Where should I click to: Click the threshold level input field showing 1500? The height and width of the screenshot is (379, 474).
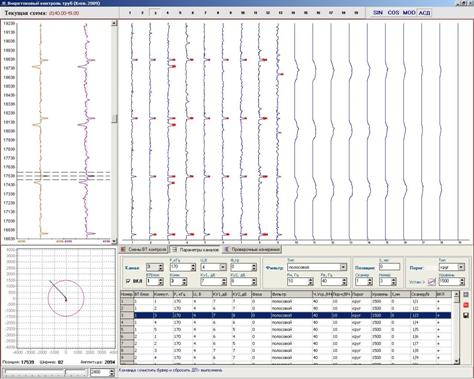(x=449, y=281)
